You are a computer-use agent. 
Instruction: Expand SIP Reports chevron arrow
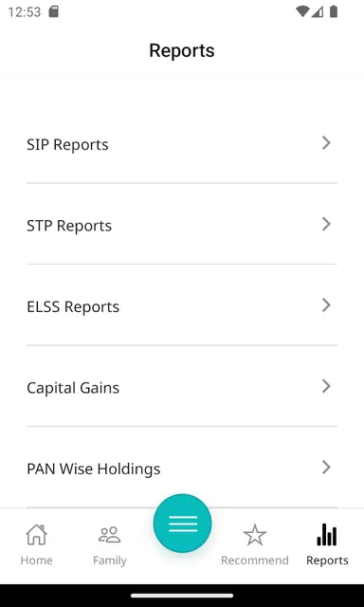(x=326, y=143)
